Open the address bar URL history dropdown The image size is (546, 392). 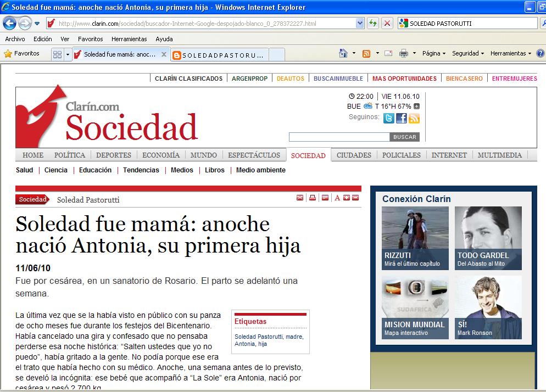(360, 23)
